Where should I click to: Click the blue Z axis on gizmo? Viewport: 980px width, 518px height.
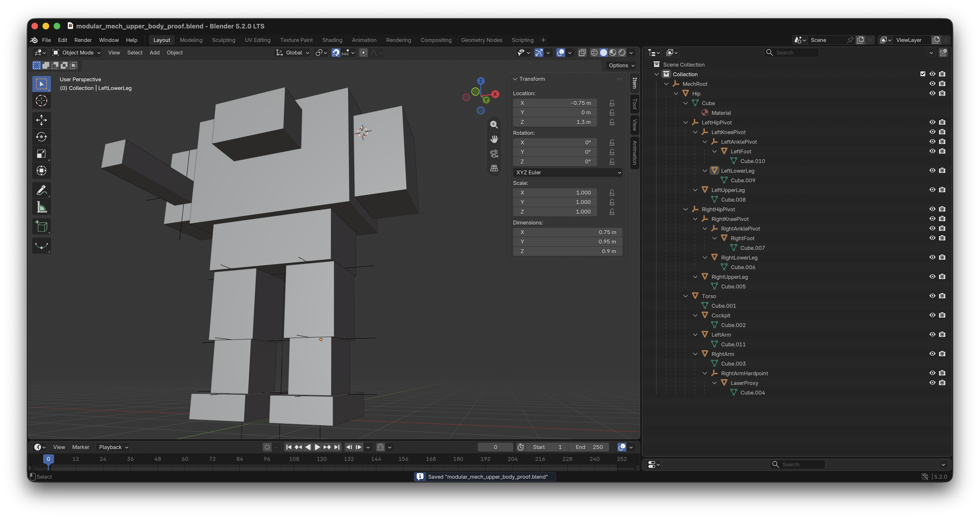(481, 81)
